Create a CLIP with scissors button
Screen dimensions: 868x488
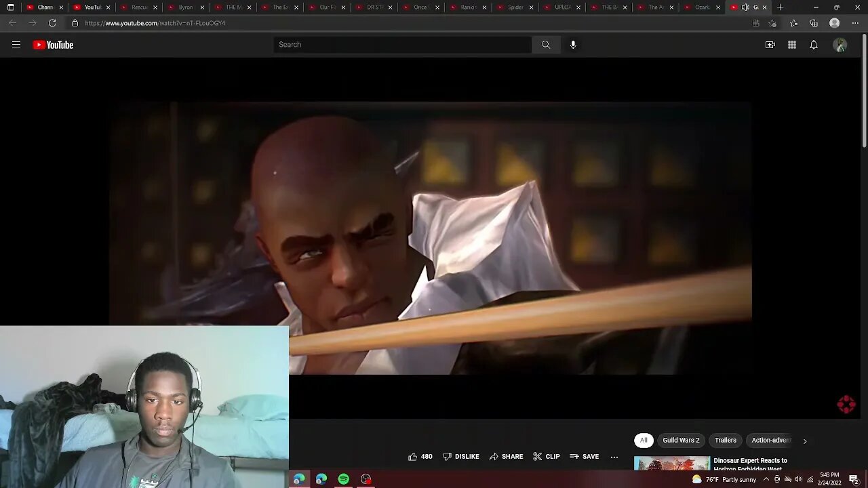(x=547, y=457)
